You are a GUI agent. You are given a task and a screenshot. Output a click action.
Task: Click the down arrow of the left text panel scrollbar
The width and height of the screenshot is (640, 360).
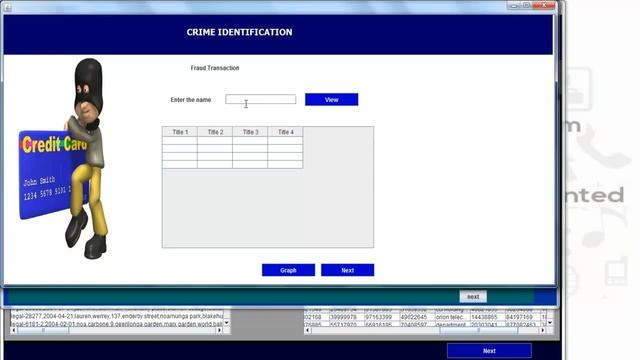(x=227, y=323)
